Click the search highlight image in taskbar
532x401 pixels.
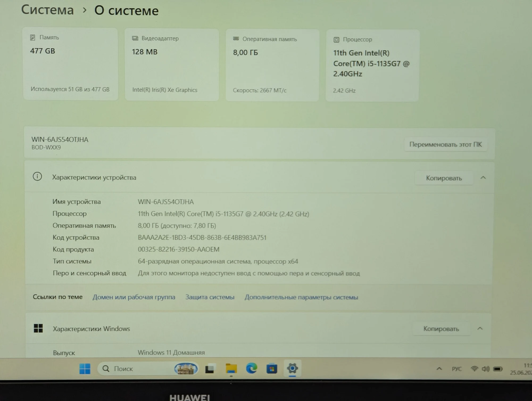[x=186, y=369]
